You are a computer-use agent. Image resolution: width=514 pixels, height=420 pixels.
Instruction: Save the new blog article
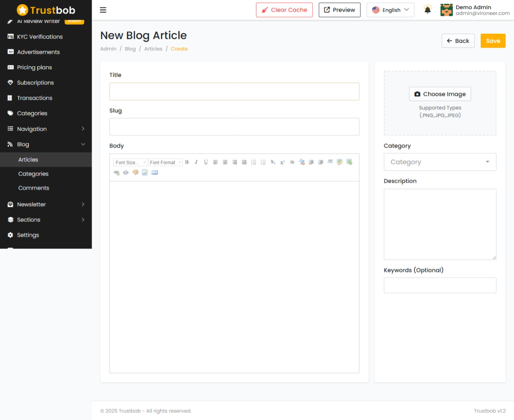point(493,41)
